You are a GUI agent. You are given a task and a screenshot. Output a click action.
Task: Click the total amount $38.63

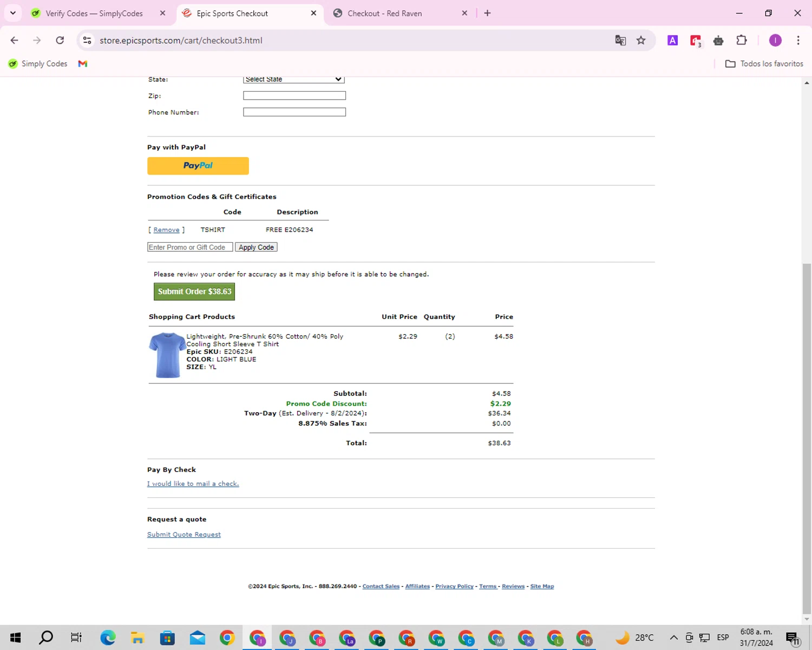click(499, 443)
